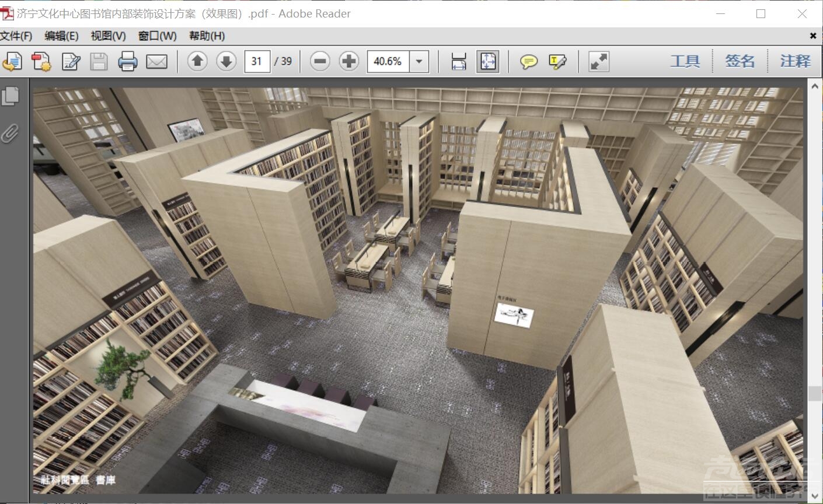This screenshot has width=823, height=504.
Task: Save the file with floppy disk icon
Action: [x=99, y=61]
